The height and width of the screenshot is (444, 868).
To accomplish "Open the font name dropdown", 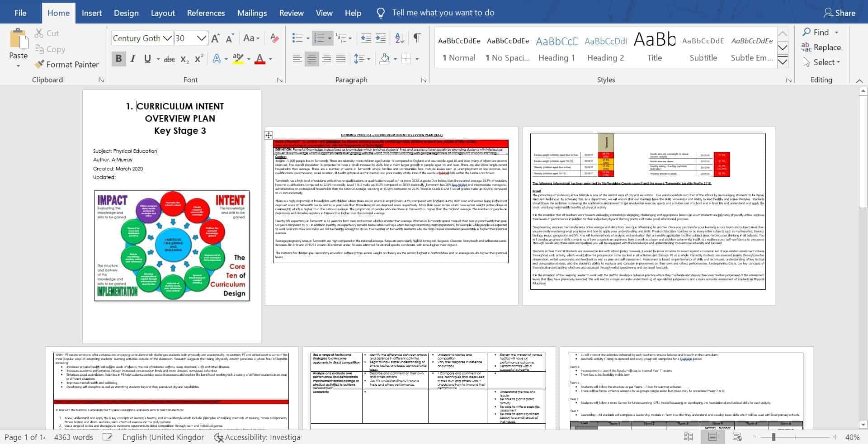I will (x=167, y=38).
